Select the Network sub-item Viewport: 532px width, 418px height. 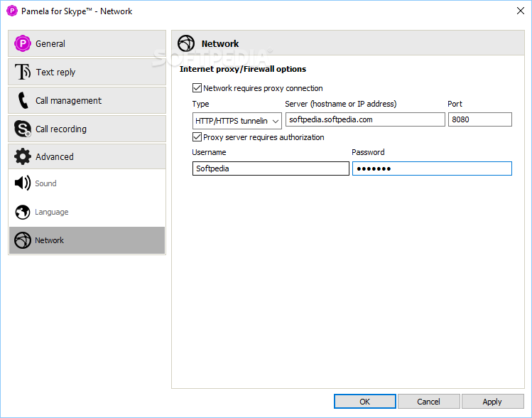[x=87, y=240]
